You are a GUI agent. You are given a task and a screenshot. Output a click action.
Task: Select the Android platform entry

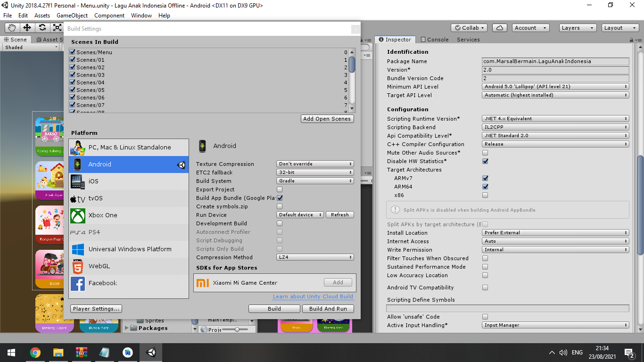point(129,165)
